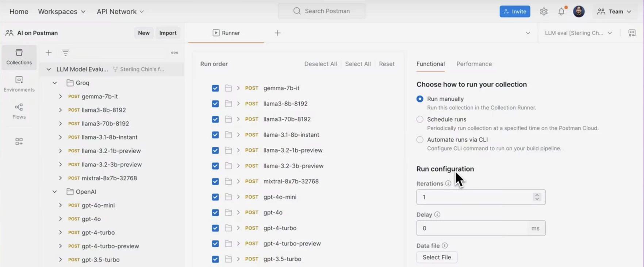This screenshot has width=644, height=267.
Task: Open the Workspaces dropdown
Action: pos(62,12)
